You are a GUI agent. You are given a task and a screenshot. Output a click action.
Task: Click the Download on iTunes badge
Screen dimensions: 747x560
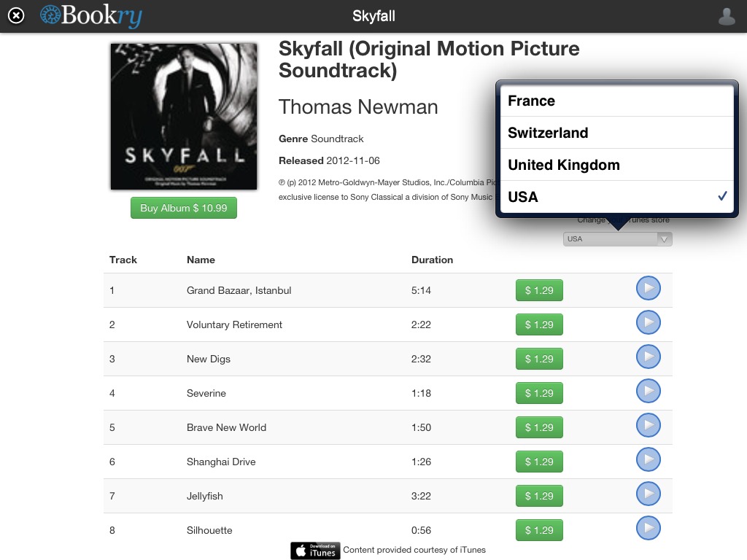(x=315, y=551)
